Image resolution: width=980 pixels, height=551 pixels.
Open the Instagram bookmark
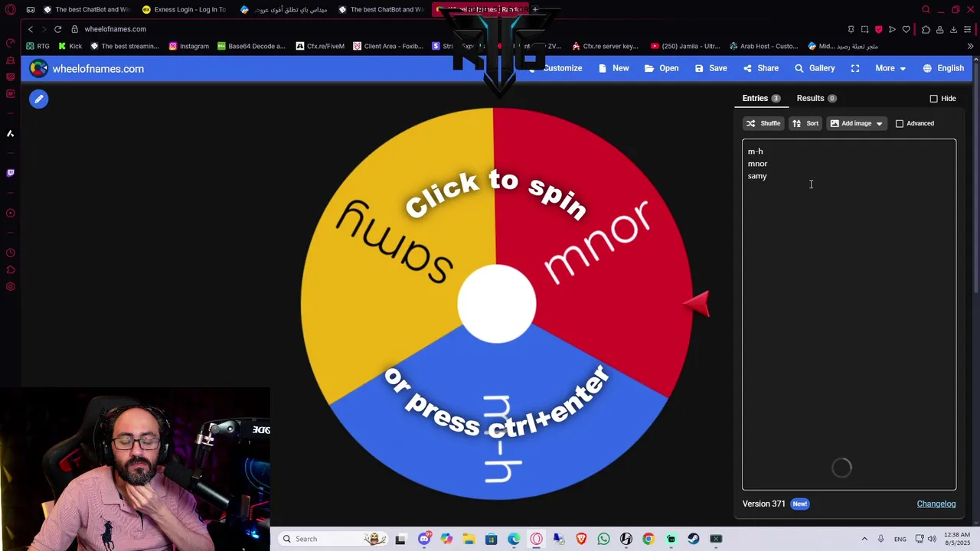pyautogui.click(x=188, y=46)
